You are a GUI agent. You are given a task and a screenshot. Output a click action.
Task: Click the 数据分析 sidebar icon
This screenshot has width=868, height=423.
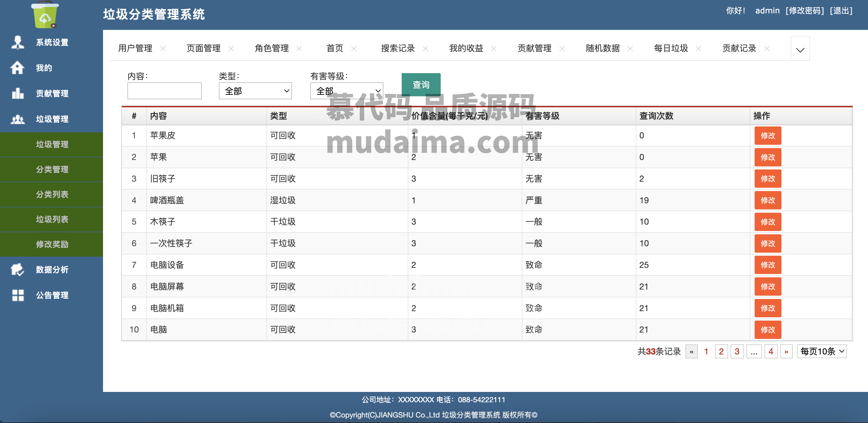point(17,270)
